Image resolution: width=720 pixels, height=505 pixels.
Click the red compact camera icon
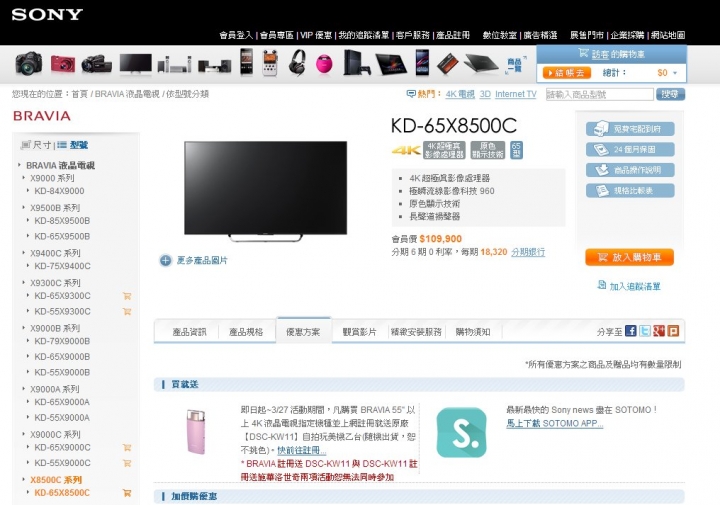(x=63, y=64)
